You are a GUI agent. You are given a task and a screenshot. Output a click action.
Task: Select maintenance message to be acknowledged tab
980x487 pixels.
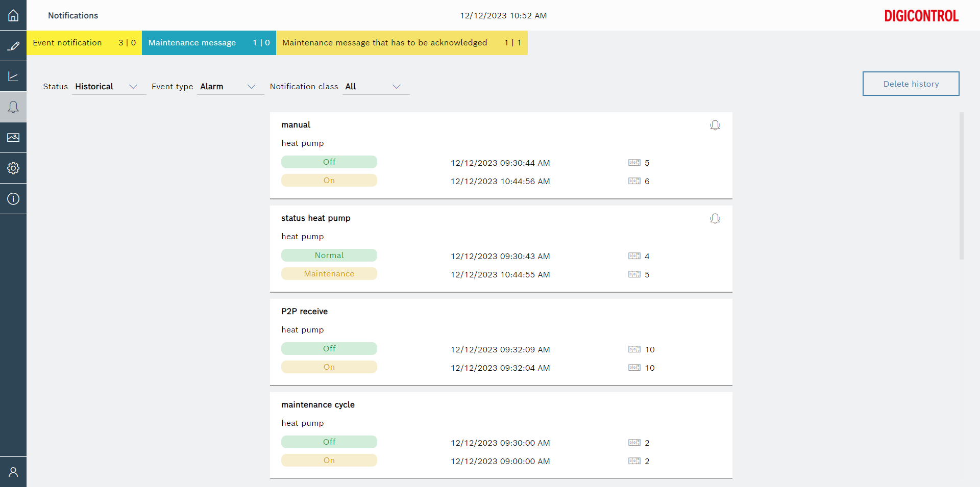pos(402,43)
